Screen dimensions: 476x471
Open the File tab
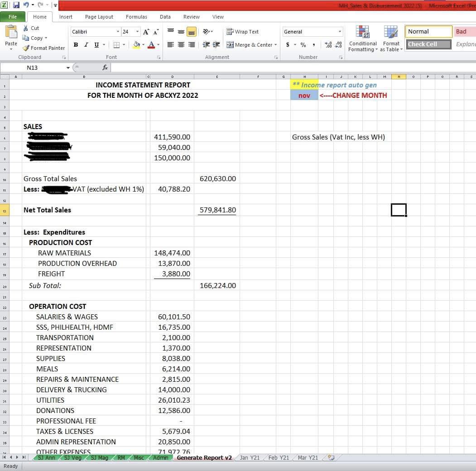point(12,17)
